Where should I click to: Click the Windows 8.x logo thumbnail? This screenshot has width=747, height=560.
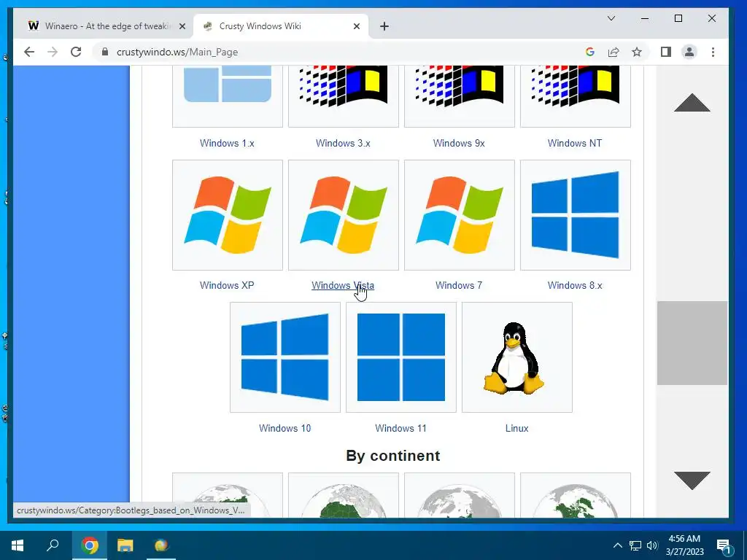click(x=575, y=215)
